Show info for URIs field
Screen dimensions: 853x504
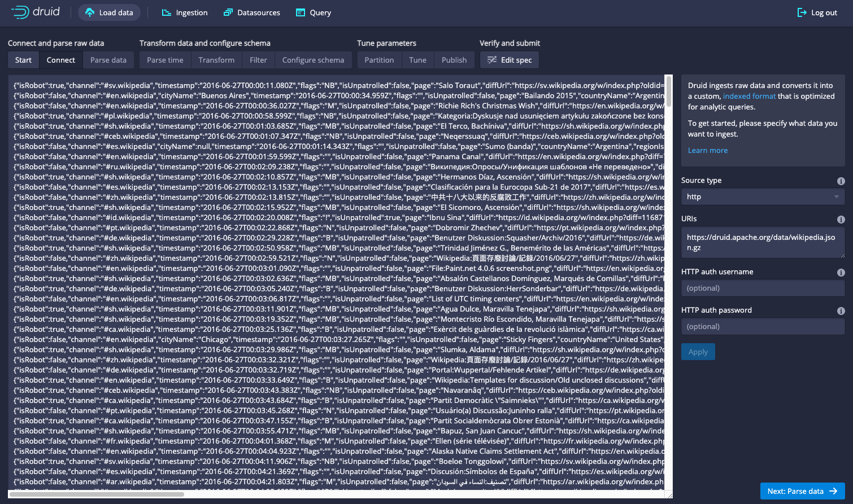(841, 220)
